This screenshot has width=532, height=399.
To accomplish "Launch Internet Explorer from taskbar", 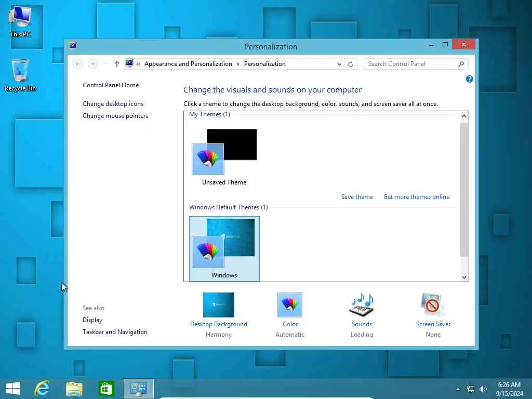I will [x=42, y=389].
